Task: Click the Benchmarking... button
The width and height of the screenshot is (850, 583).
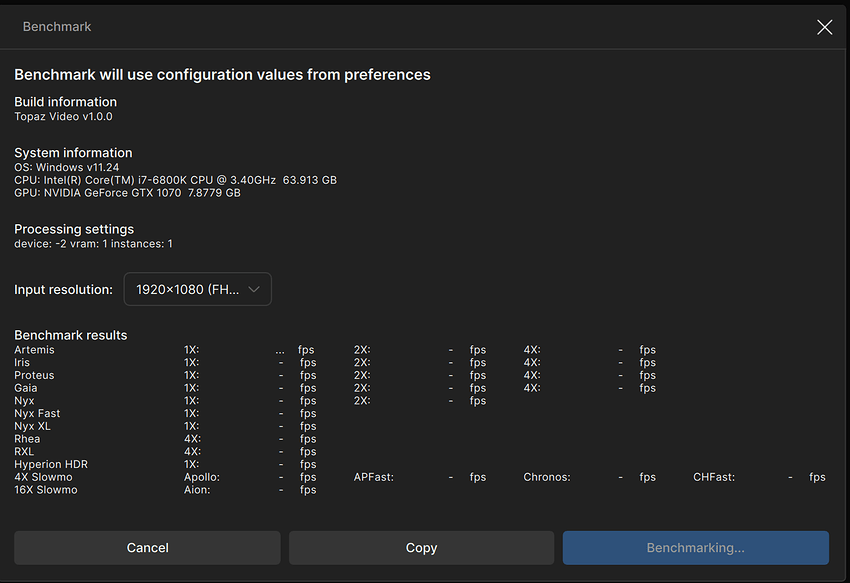Action: 695,547
